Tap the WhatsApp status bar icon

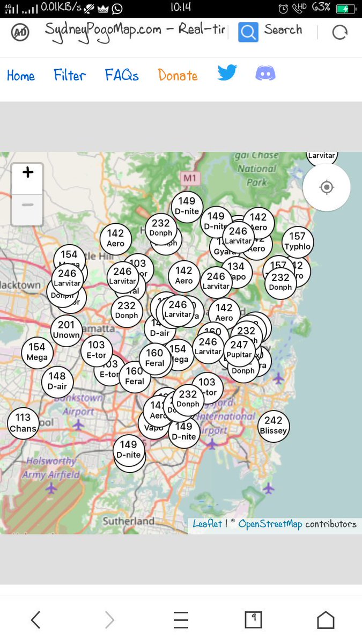click(x=116, y=8)
